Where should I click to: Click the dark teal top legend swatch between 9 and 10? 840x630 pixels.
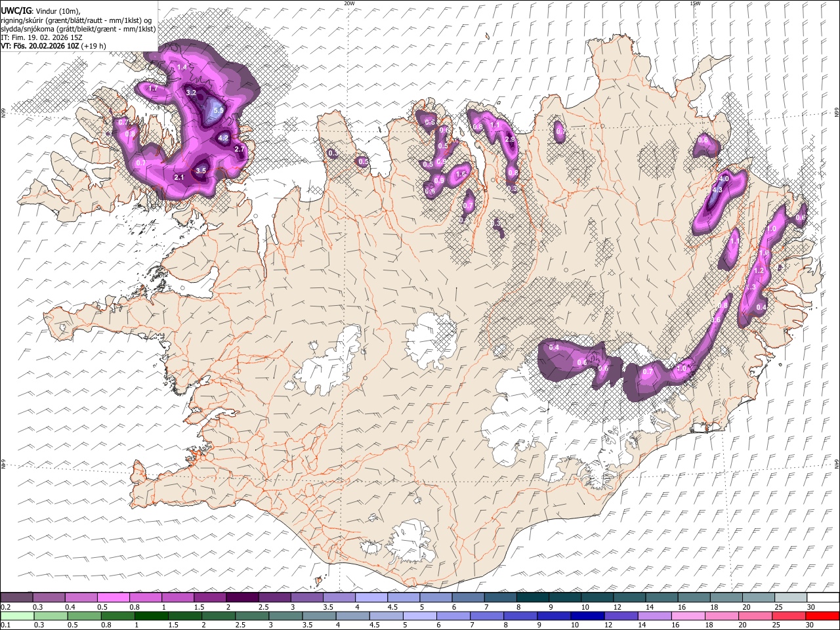(564, 598)
